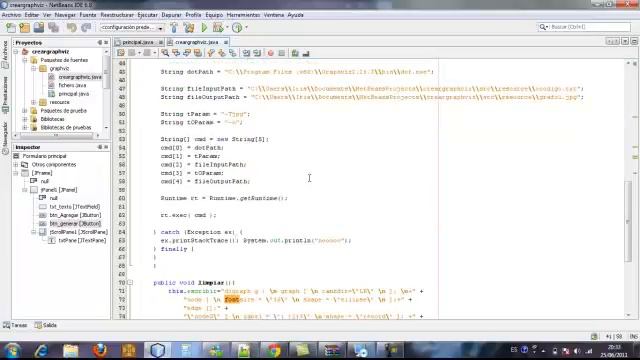640x360 pixels.
Task: Click the Debug Project toolbar icon
Action: coord(218,27)
